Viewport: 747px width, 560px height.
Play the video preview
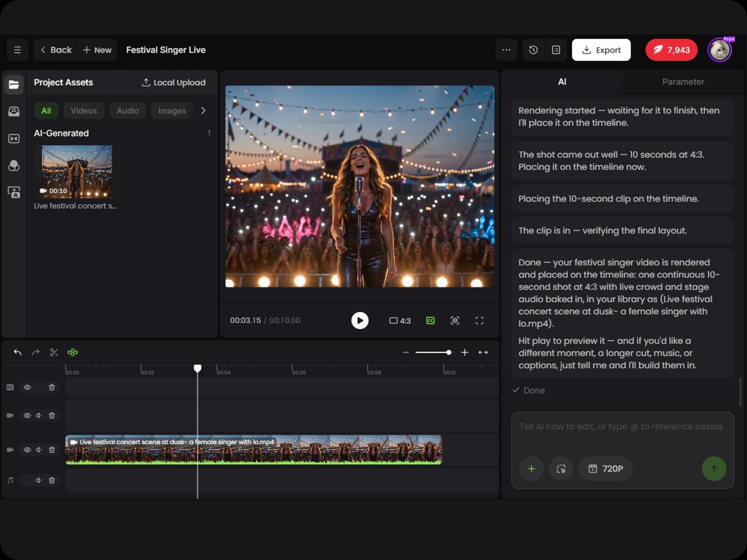click(x=360, y=321)
